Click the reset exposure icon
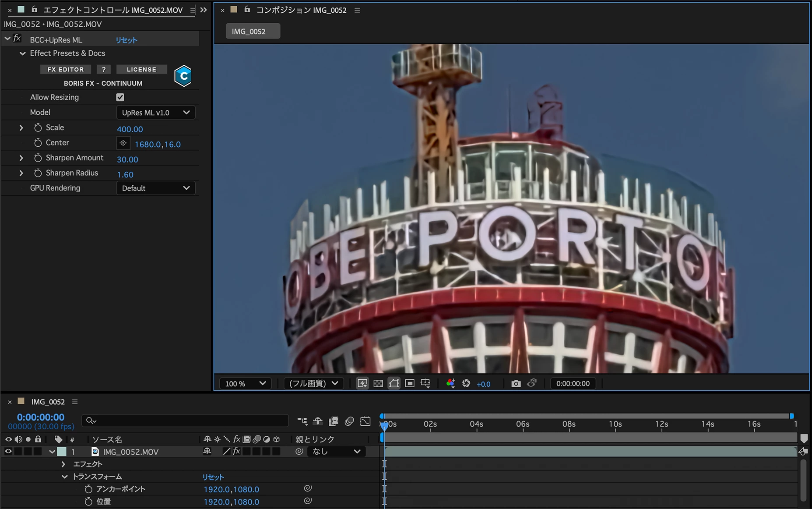This screenshot has width=812, height=509. click(x=466, y=384)
